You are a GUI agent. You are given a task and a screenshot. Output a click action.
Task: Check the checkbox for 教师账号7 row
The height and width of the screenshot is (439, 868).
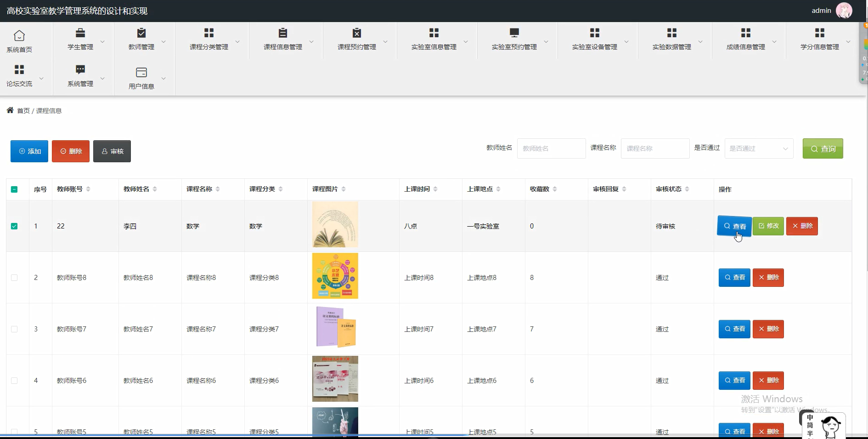coord(14,329)
